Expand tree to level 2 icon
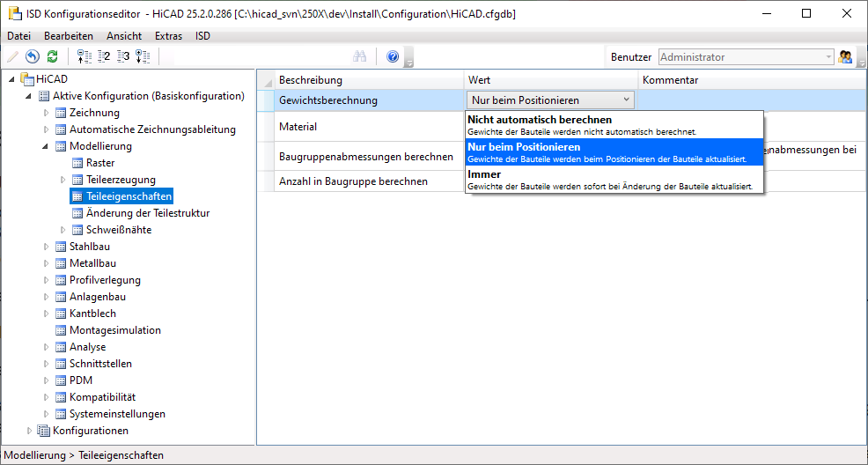 click(104, 56)
